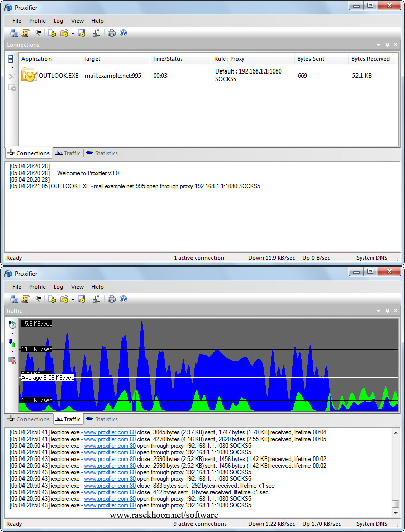
Task: Click 'Up 1.70 KB/sec' in lower status bar
Action: point(321,524)
